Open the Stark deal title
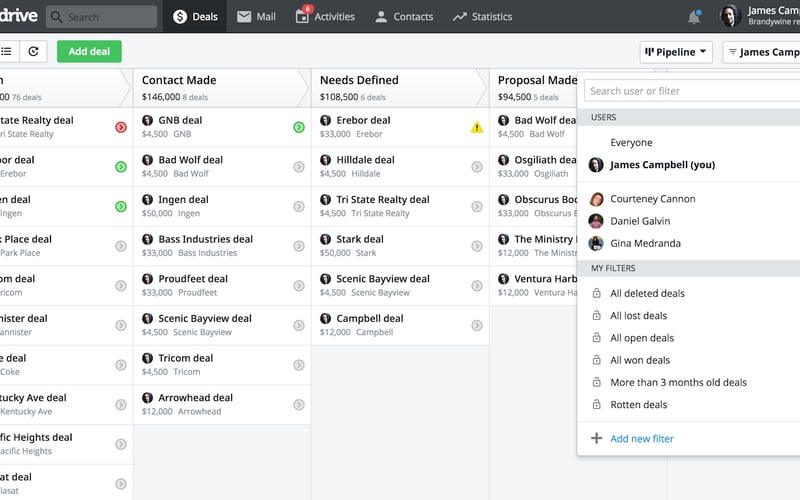This screenshot has width=800, height=500. (360, 239)
